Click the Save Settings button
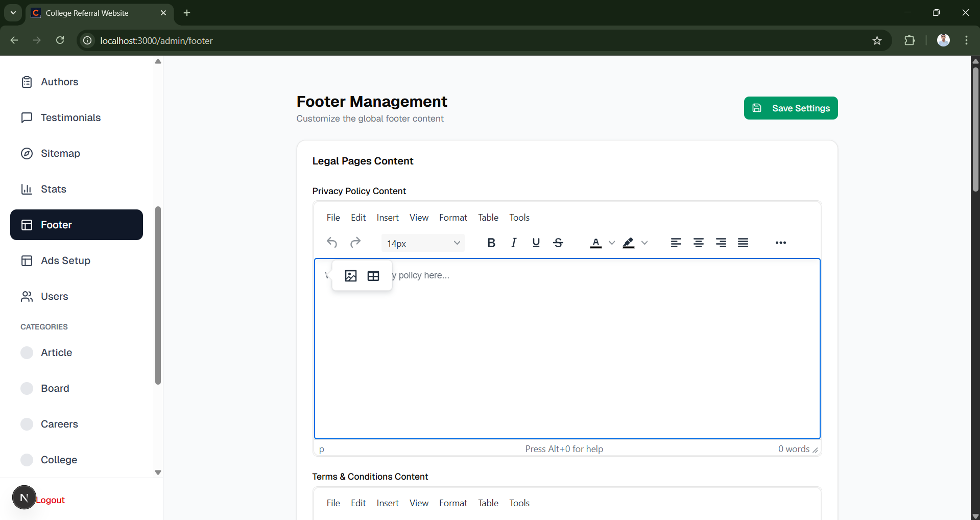Viewport: 980px width, 520px height. (x=791, y=108)
